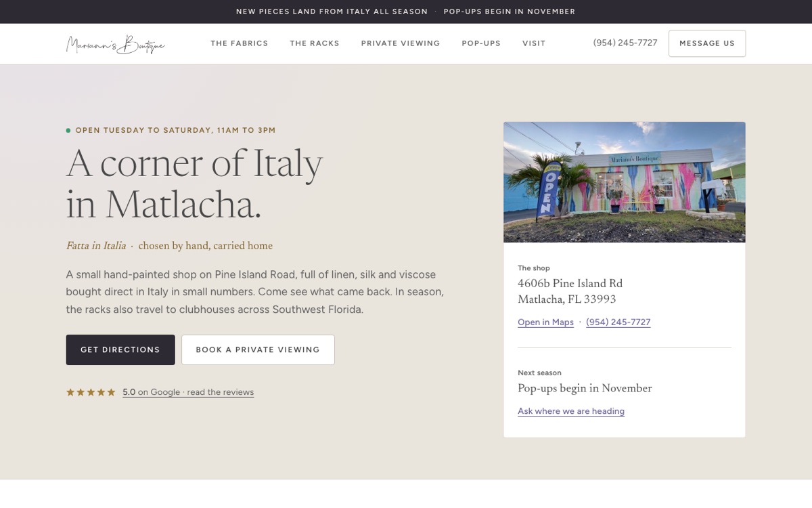812x508 pixels.
Task: Click the '4606b Pine Island Rd' address text
Action: [x=570, y=283]
